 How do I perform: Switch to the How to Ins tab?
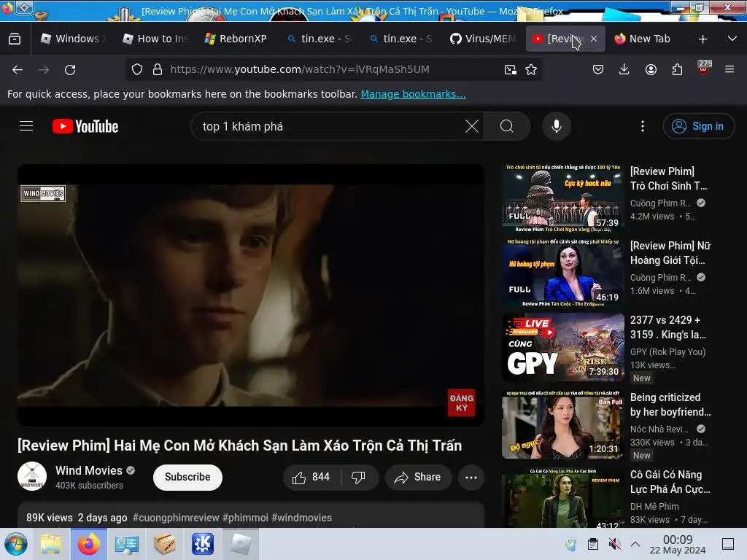155,39
